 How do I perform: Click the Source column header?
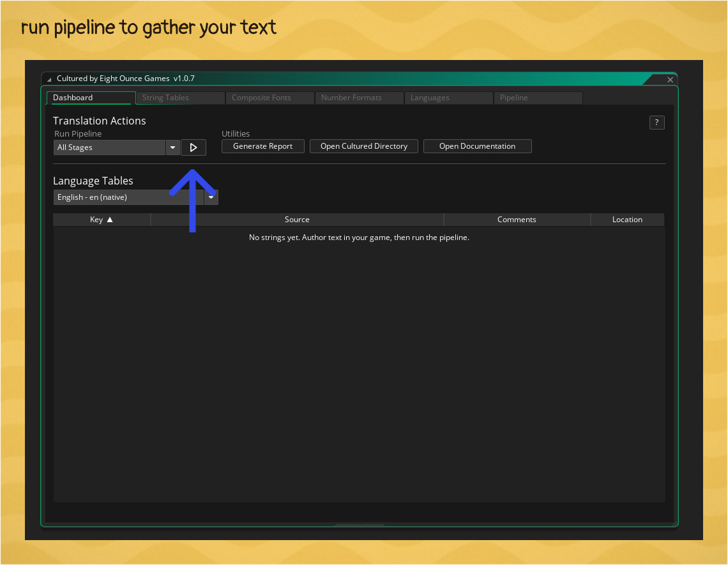coord(297,220)
